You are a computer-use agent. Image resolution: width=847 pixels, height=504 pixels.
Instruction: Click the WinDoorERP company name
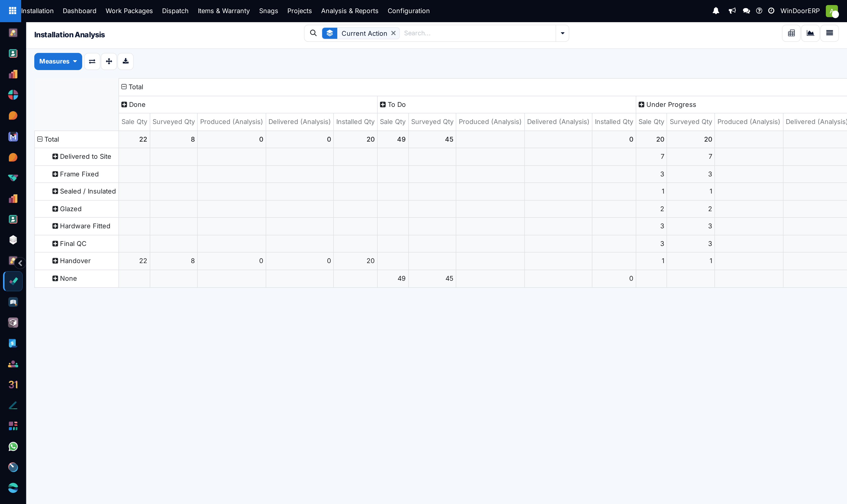tap(800, 11)
